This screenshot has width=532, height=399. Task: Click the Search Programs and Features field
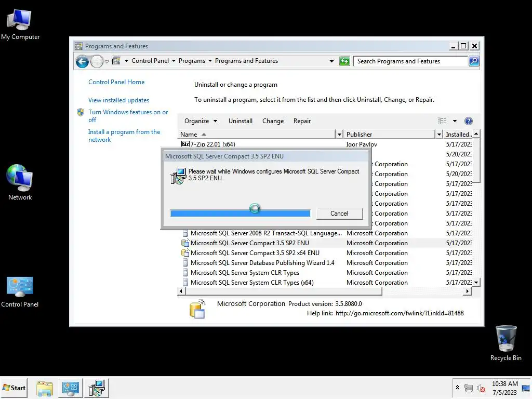point(410,61)
